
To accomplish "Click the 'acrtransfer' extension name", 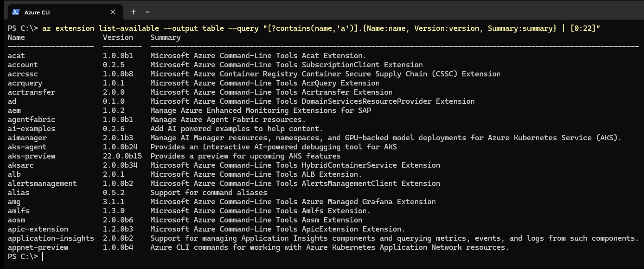I will [x=31, y=92].
